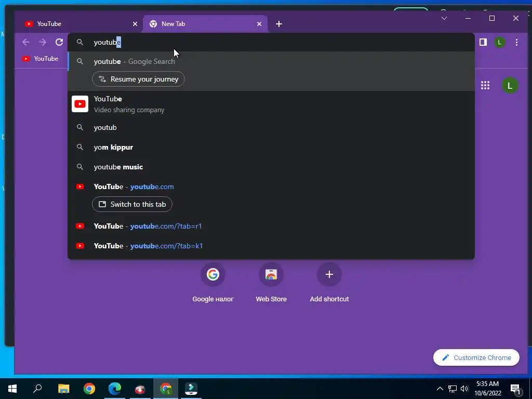Open the Google налог shortcut
The height and width of the screenshot is (399, 532).
tap(212, 284)
